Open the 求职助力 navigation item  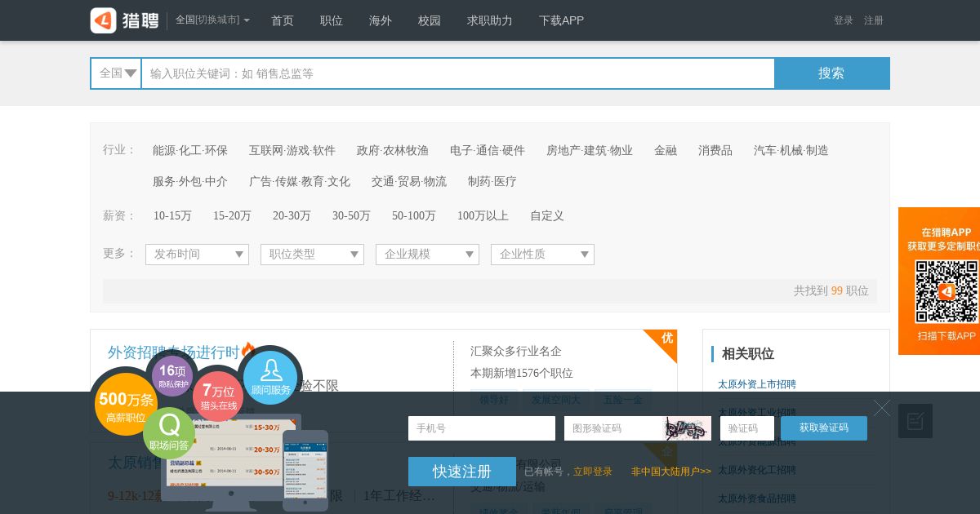tap(490, 20)
